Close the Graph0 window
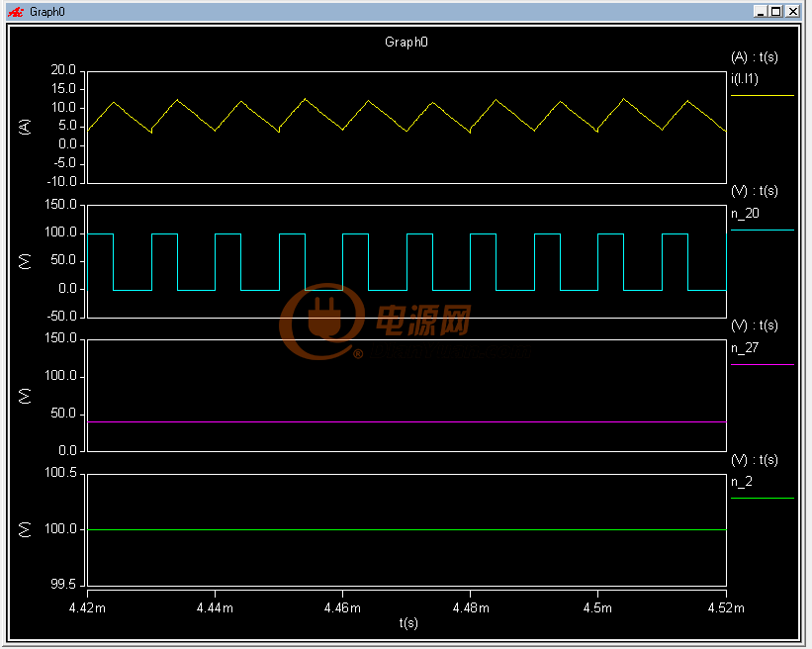 [x=793, y=12]
